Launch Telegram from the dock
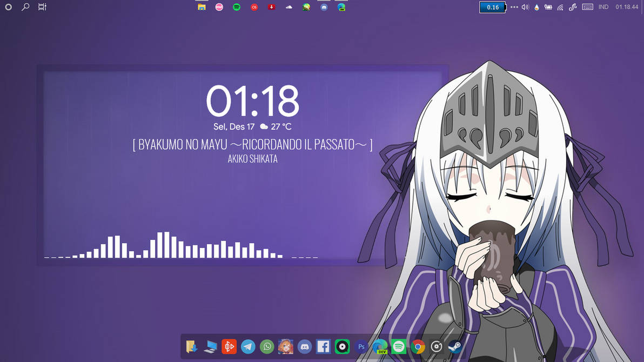Viewport: 644px width, 362px height. pyautogui.click(x=248, y=347)
